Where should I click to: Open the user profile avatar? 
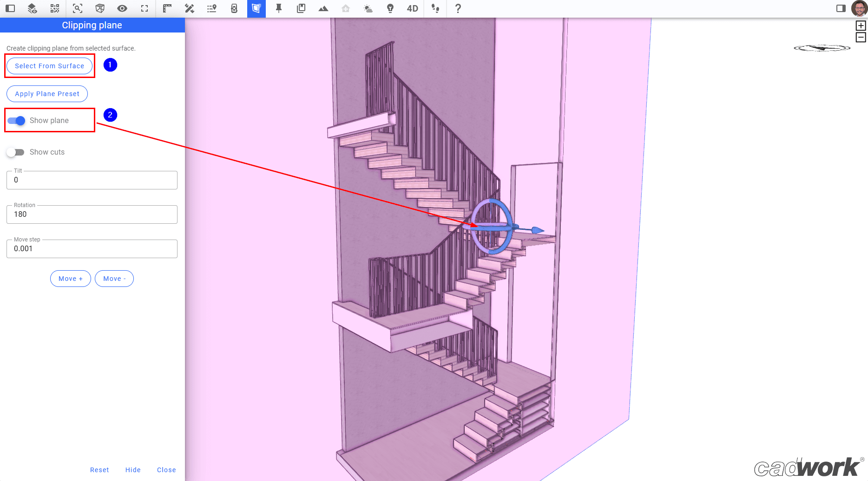(859, 8)
